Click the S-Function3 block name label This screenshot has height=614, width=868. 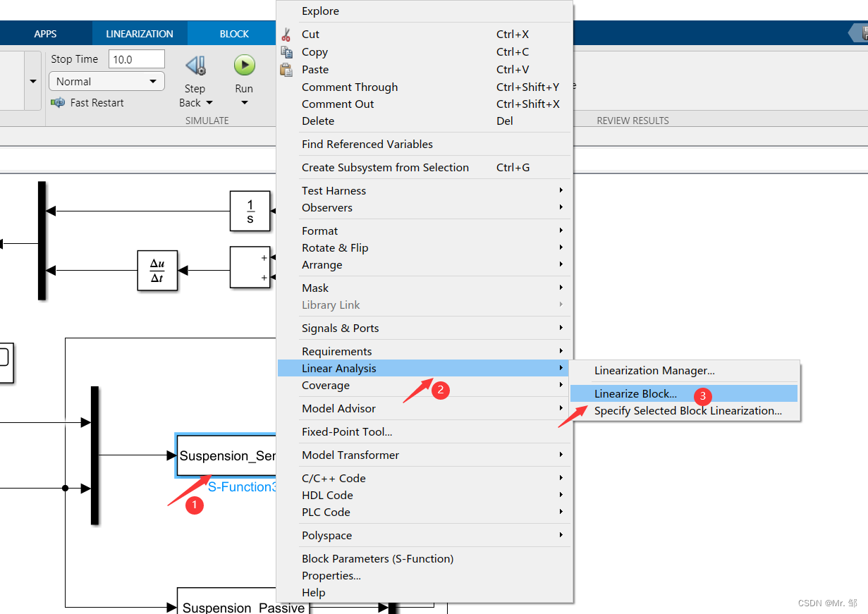[242, 486]
